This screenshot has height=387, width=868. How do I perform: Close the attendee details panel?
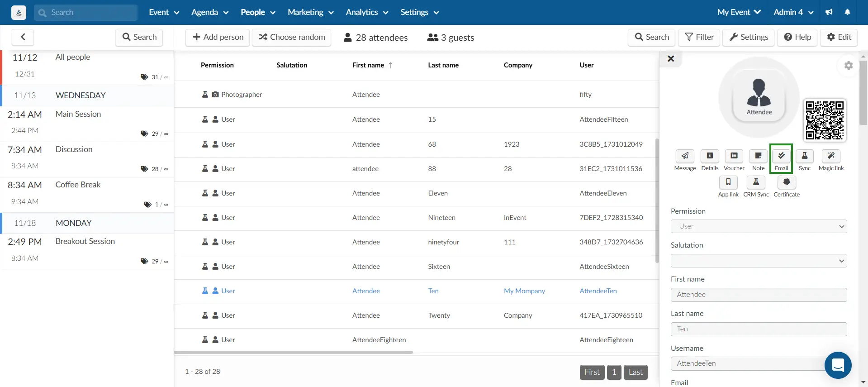pos(671,59)
